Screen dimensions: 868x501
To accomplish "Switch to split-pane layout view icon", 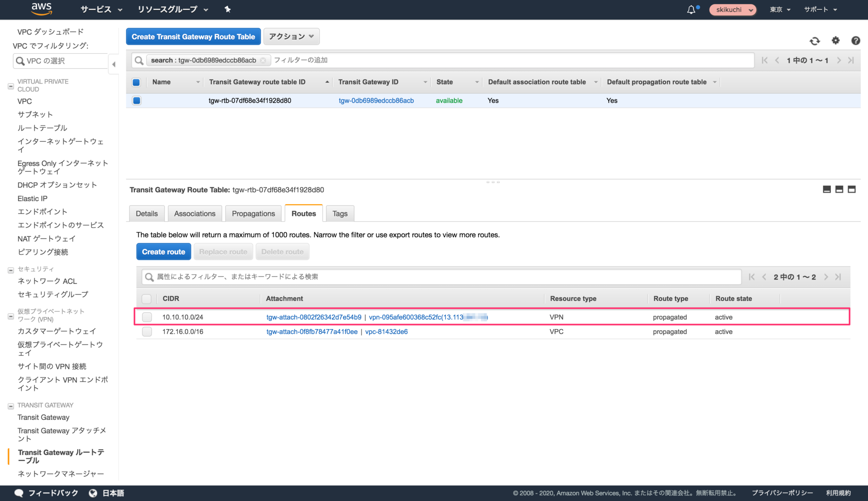I will [x=839, y=189].
